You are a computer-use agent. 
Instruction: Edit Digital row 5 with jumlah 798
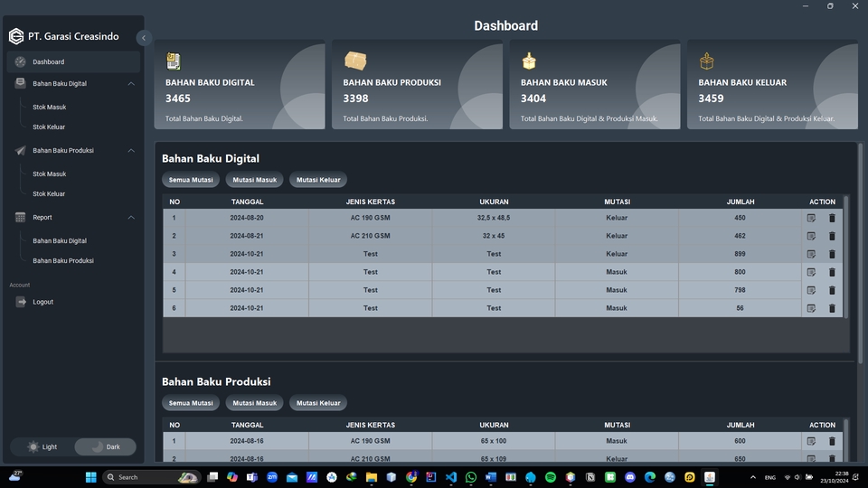[811, 290]
